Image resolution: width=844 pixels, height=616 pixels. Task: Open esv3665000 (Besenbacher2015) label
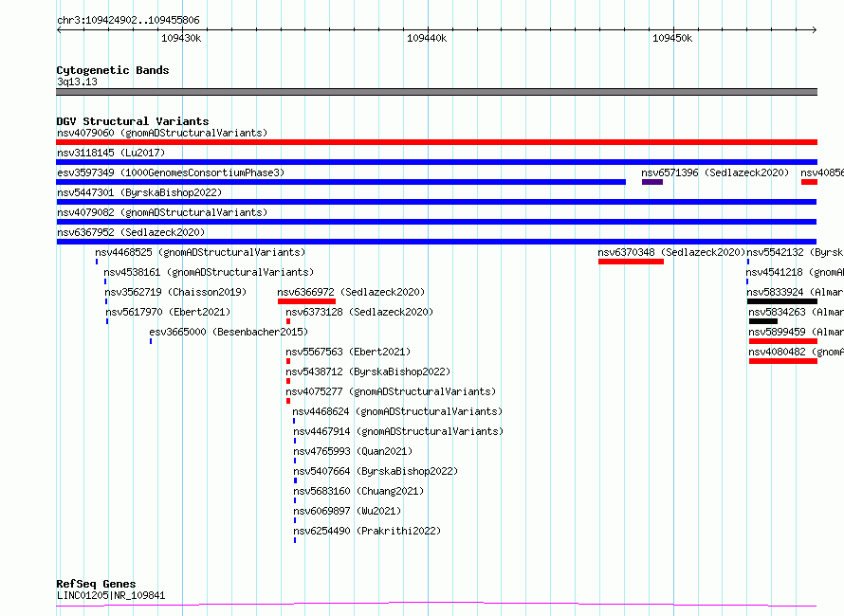[x=229, y=332]
